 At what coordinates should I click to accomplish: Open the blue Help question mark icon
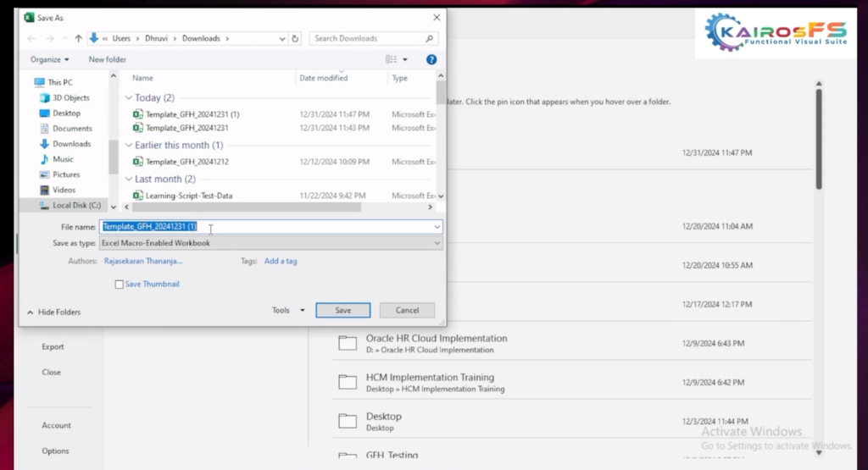pyautogui.click(x=431, y=59)
